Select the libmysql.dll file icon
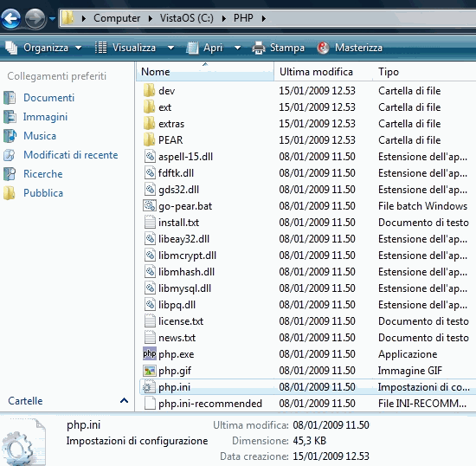 (x=150, y=288)
